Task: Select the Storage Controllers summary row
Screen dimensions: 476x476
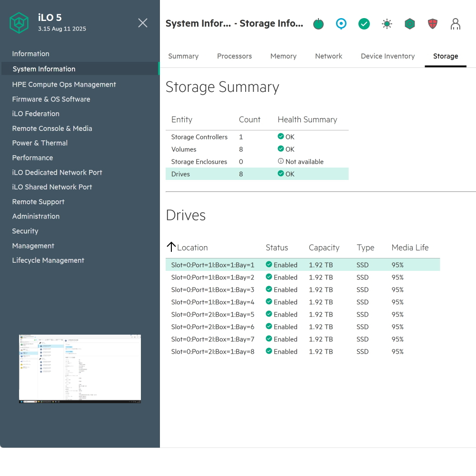Action: pyautogui.click(x=199, y=137)
